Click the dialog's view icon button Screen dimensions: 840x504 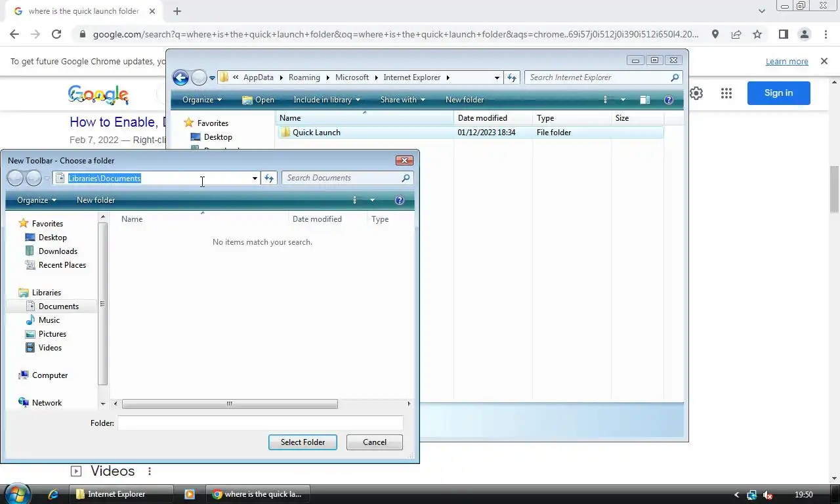355,200
